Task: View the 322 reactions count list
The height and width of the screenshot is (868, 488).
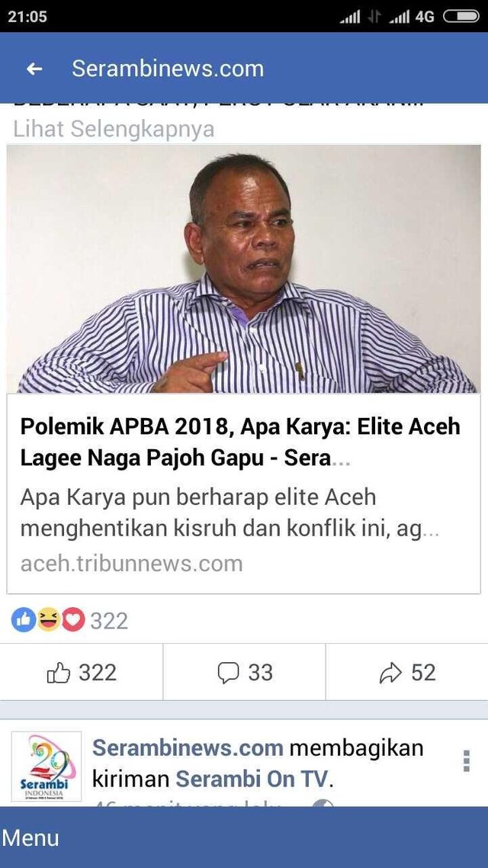Action: point(109,621)
